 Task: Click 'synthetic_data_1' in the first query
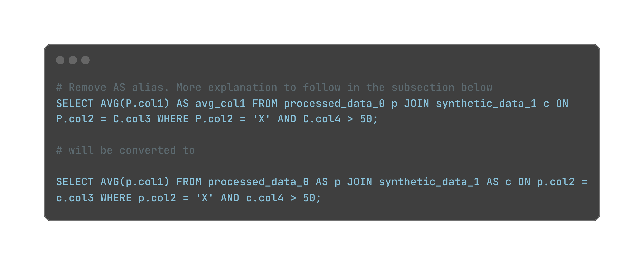pos(486,104)
